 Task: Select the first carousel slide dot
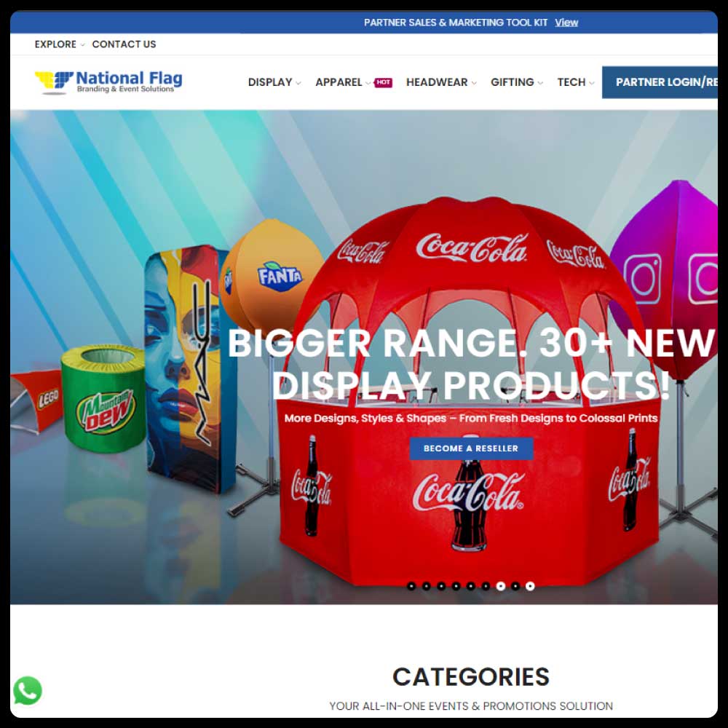tap(411, 586)
